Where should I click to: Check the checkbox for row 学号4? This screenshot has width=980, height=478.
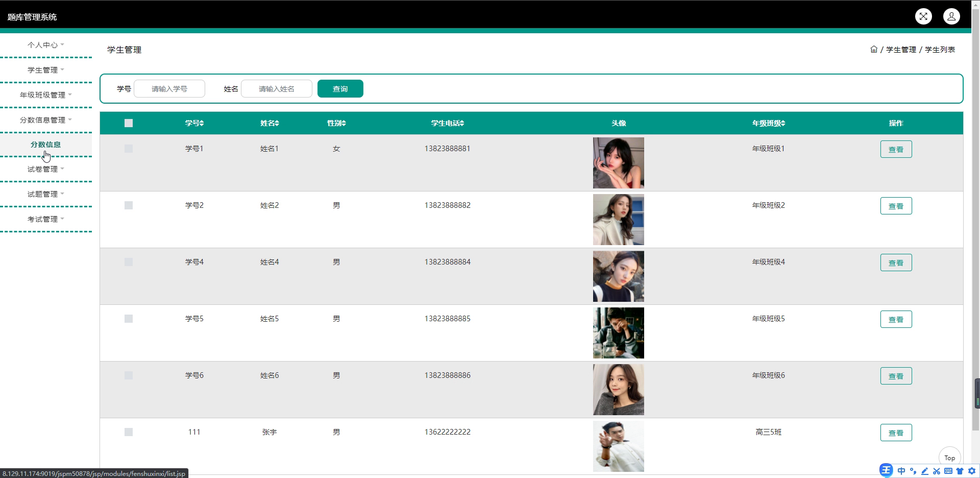[x=129, y=262]
